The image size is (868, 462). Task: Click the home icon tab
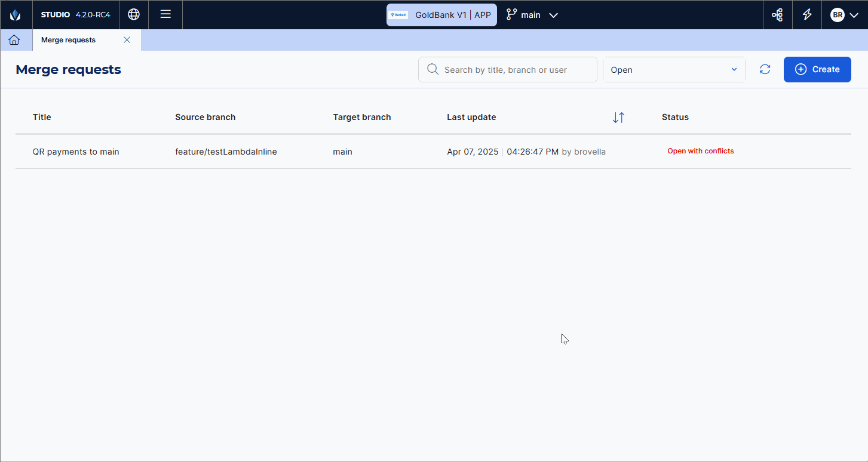point(14,40)
